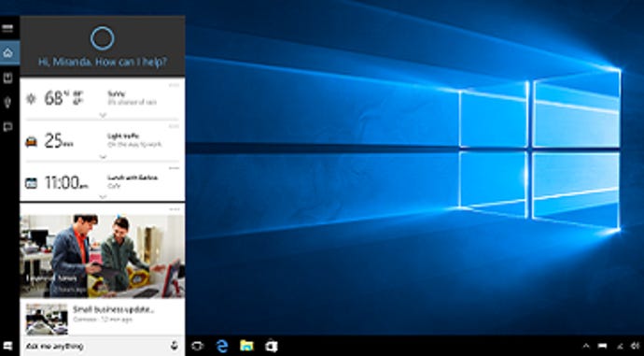The image size is (644, 356).
Task: Open more options on weather card
Action: [175, 86]
